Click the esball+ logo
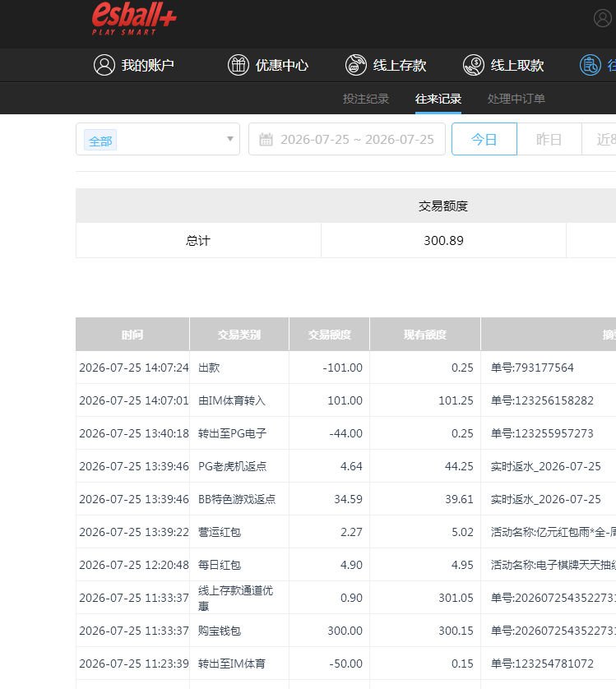This screenshot has width=616, height=689. tap(134, 18)
